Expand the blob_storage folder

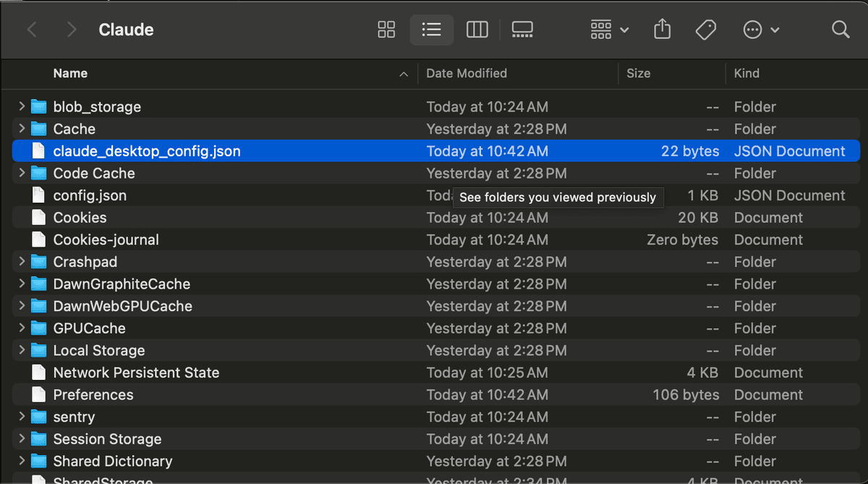[x=22, y=106]
